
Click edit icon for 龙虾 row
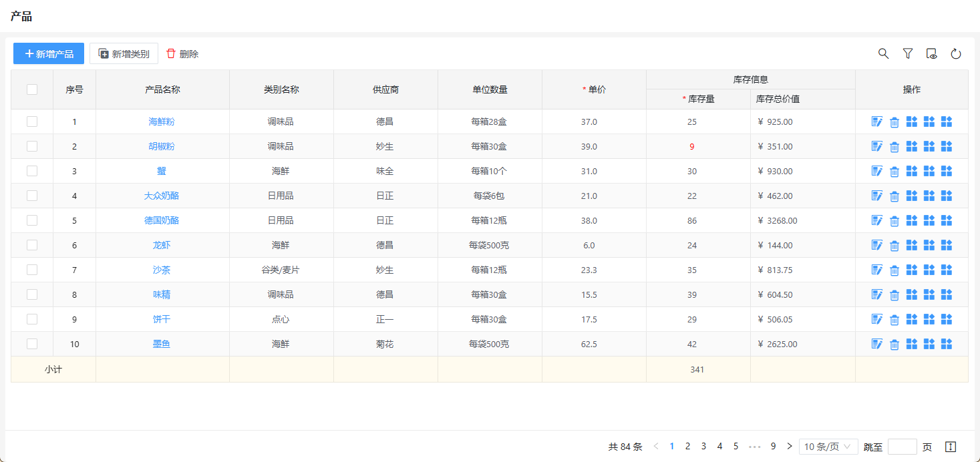click(x=877, y=245)
